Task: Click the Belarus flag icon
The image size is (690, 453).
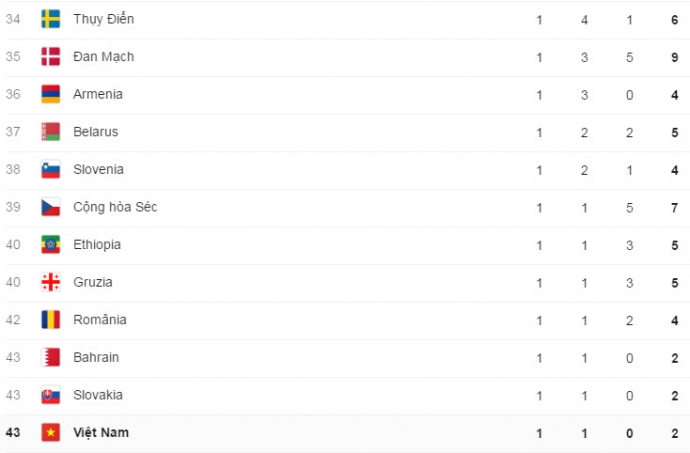Action: (x=50, y=132)
